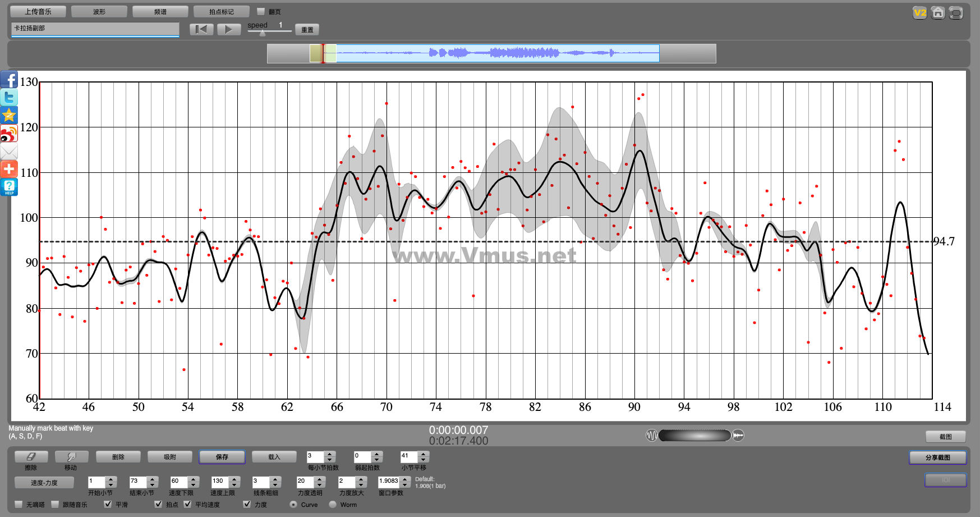Increase the 每小节拍数 stepper value

pos(330,454)
